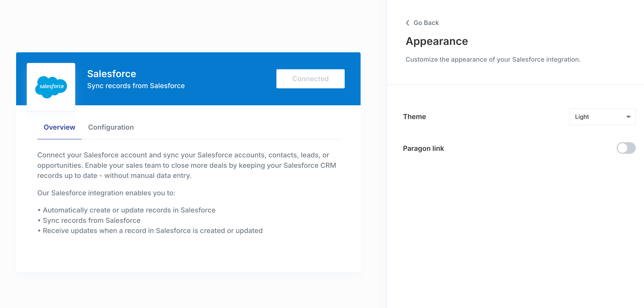This screenshot has width=644, height=308.
Task: Click the 'Sync records from Salesforce' banner subtitle
Action: [x=136, y=86]
